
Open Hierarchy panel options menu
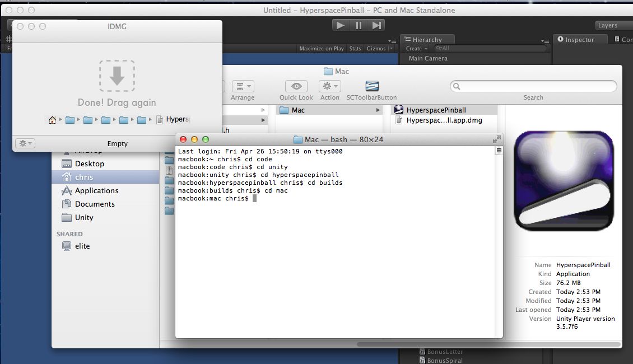pos(545,41)
